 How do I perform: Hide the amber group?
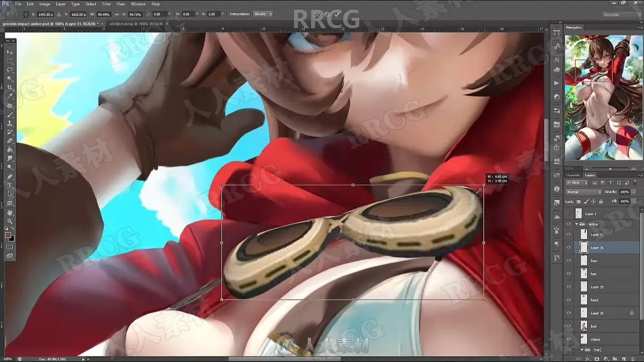pos(569,224)
